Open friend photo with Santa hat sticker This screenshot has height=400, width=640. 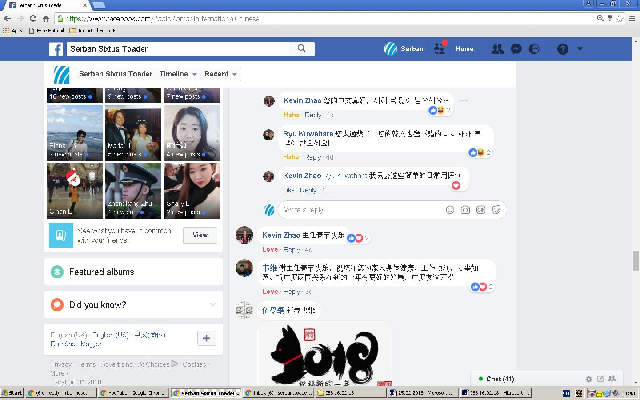tap(75, 191)
